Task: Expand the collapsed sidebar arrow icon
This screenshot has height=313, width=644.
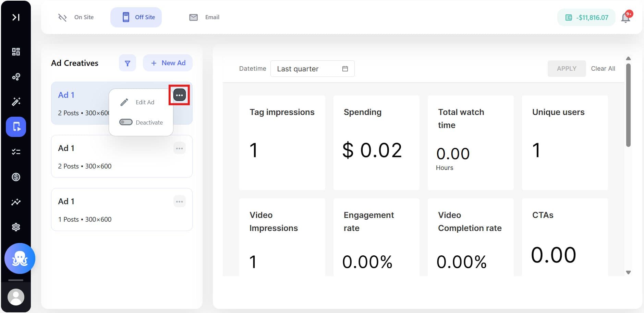Action: pyautogui.click(x=16, y=17)
